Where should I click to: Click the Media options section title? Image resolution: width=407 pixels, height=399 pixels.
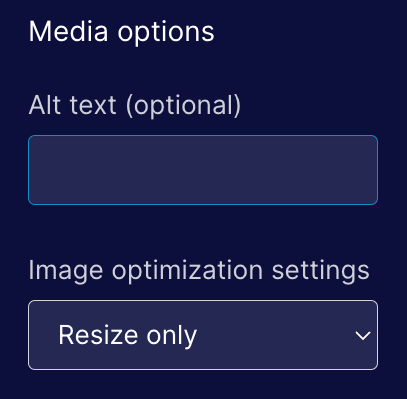click(121, 32)
